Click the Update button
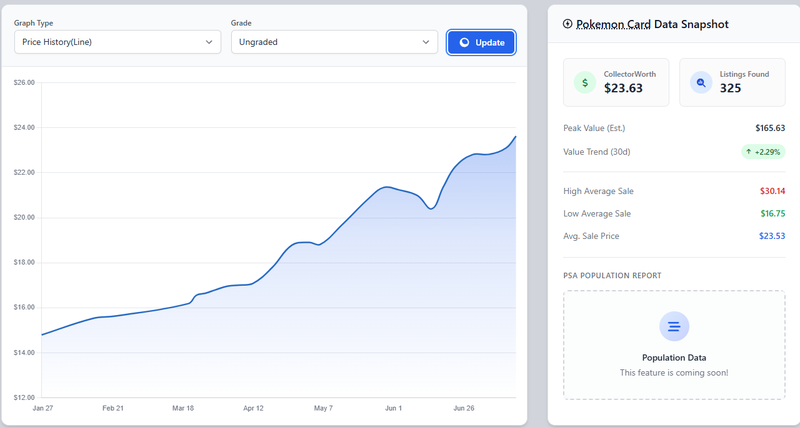This screenshot has width=800, height=428. point(481,42)
